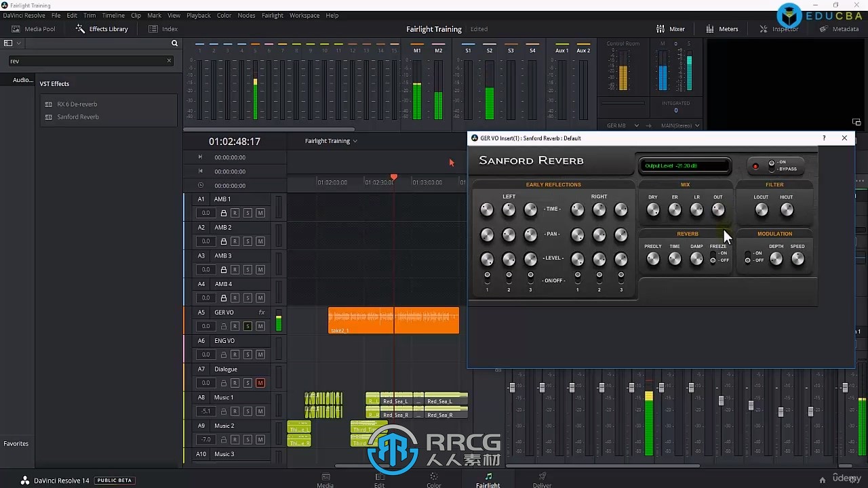The height and width of the screenshot is (488, 868).
Task: Mute the ENG VO track
Action: [260, 354]
